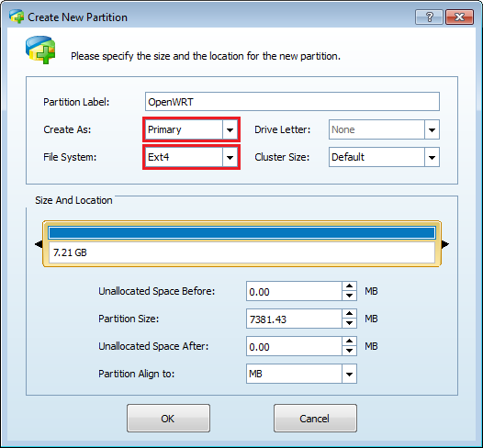Increase Unallocated Space Before with up arrow
The width and height of the screenshot is (483, 448).
[x=349, y=286]
